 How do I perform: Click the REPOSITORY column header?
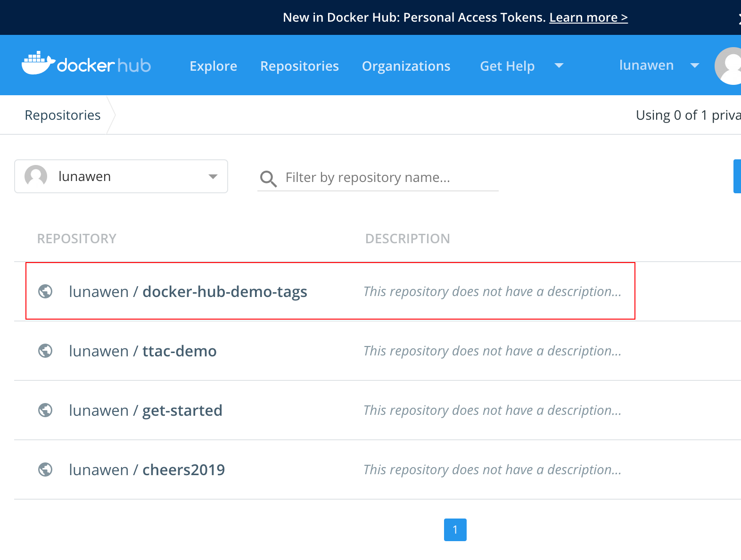(x=77, y=239)
